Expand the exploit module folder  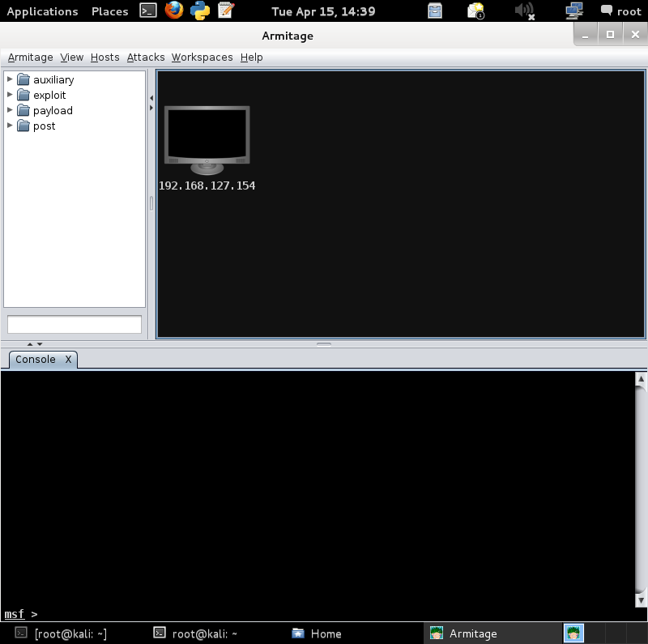point(10,95)
